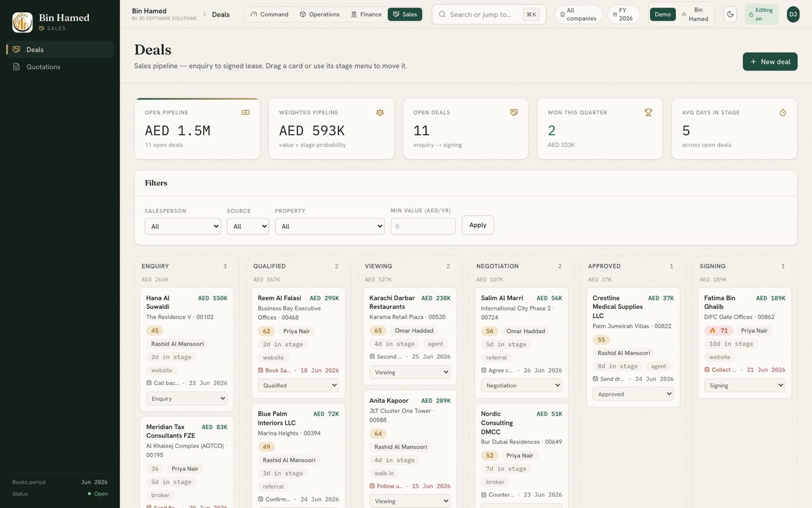The height and width of the screenshot is (508, 812).
Task: Switch to the Operations tab
Action: (320, 15)
